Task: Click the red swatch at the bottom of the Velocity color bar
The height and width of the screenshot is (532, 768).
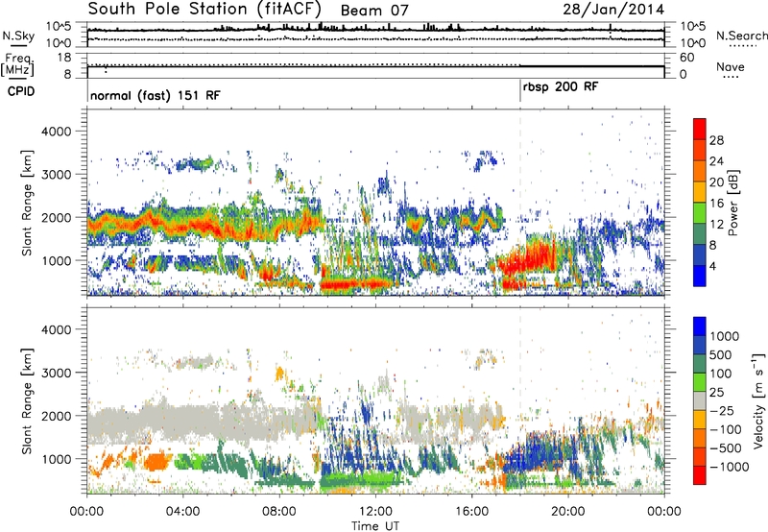Action: [700, 475]
